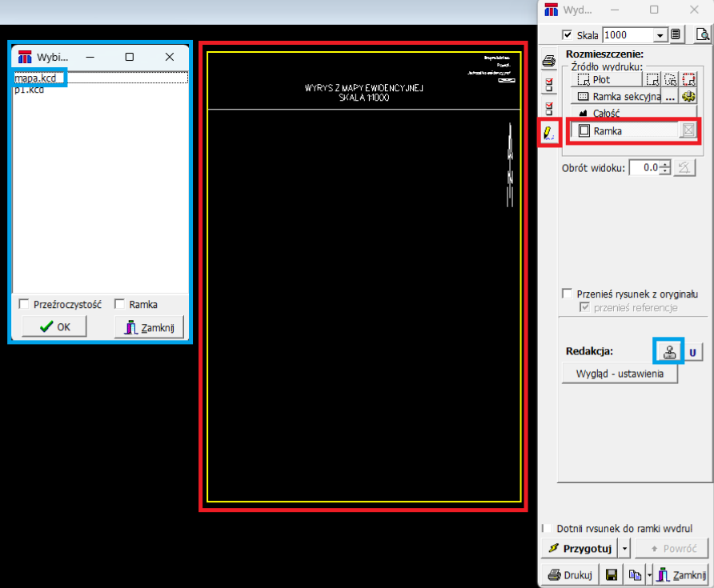
Task: Click the floppy disk save icon
Action: (611, 574)
